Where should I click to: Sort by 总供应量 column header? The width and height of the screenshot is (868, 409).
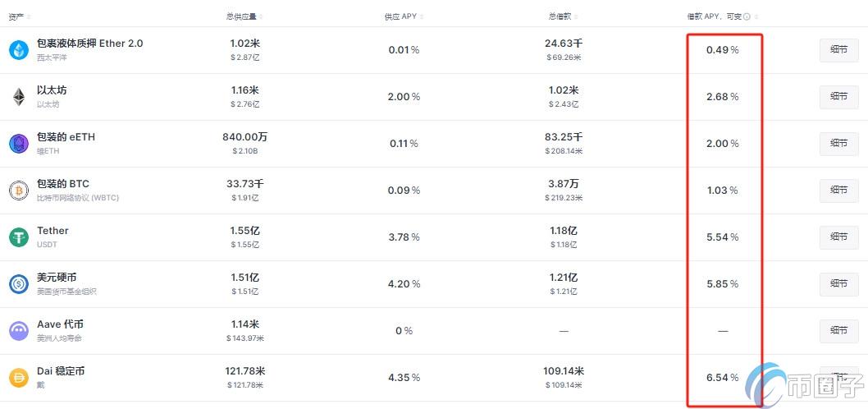[x=243, y=16]
